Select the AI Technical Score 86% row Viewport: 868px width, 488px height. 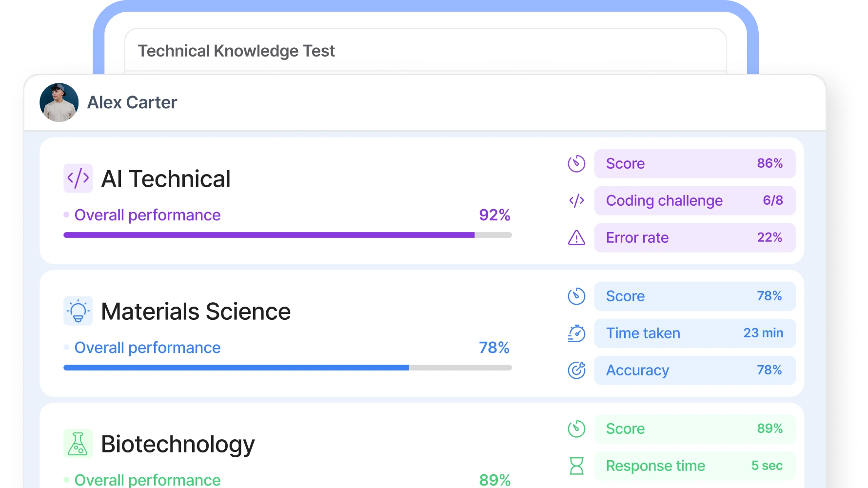[695, 163]
